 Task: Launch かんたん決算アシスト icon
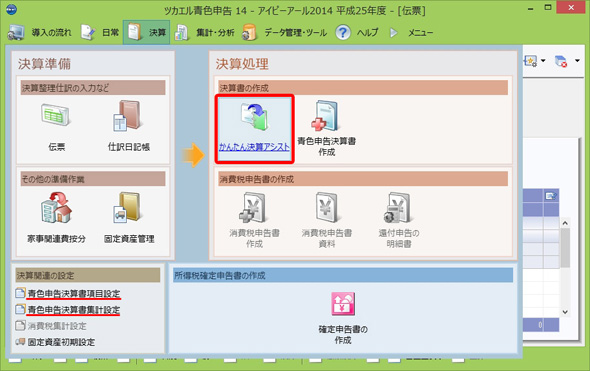coord(254,117)
